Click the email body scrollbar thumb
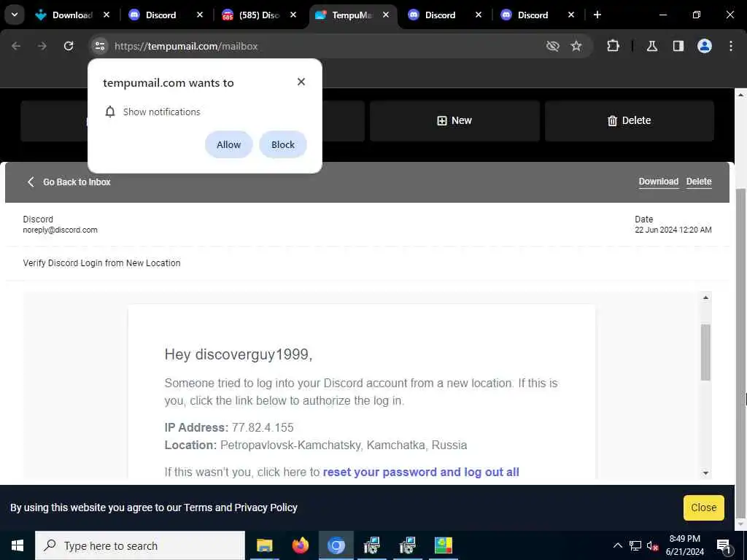The image size is (747, 560). click(x=705, y=352)
